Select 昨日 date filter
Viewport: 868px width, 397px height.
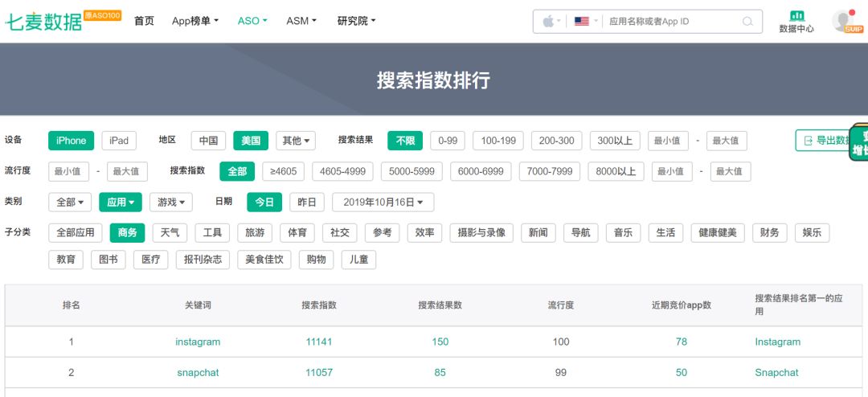307,202
